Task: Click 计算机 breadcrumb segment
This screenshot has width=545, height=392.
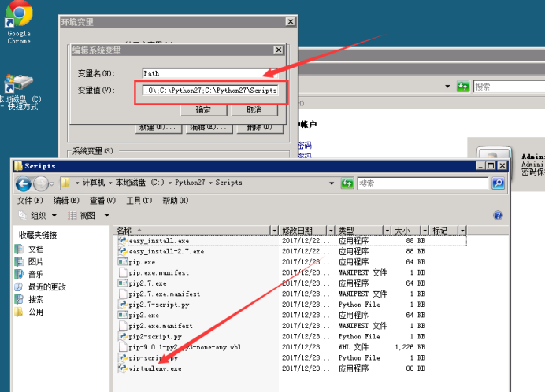Action: [94, 183]
